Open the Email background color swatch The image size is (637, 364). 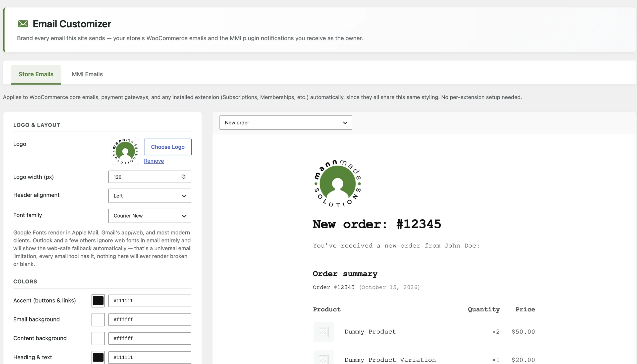(x=98, y=319)
